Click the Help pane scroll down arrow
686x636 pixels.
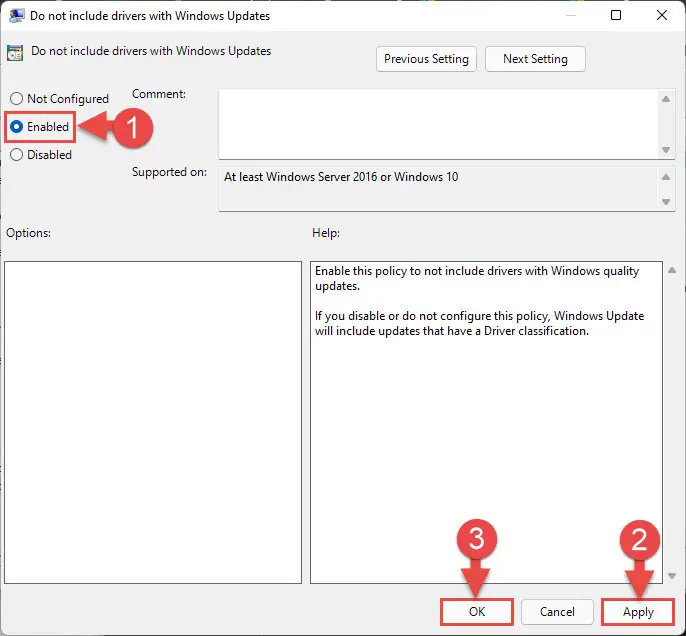coord(672,576)
